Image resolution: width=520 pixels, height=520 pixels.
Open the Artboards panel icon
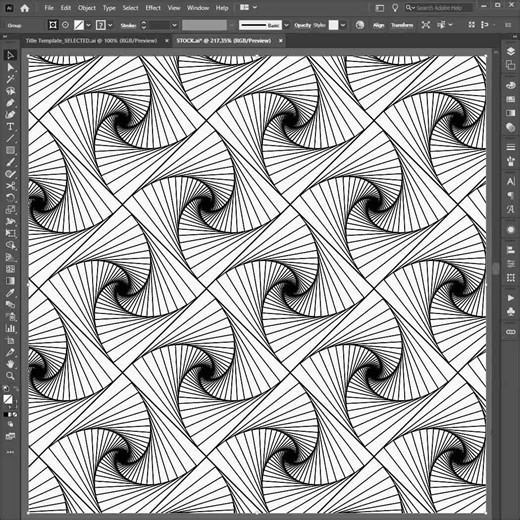tap(510, 65)
